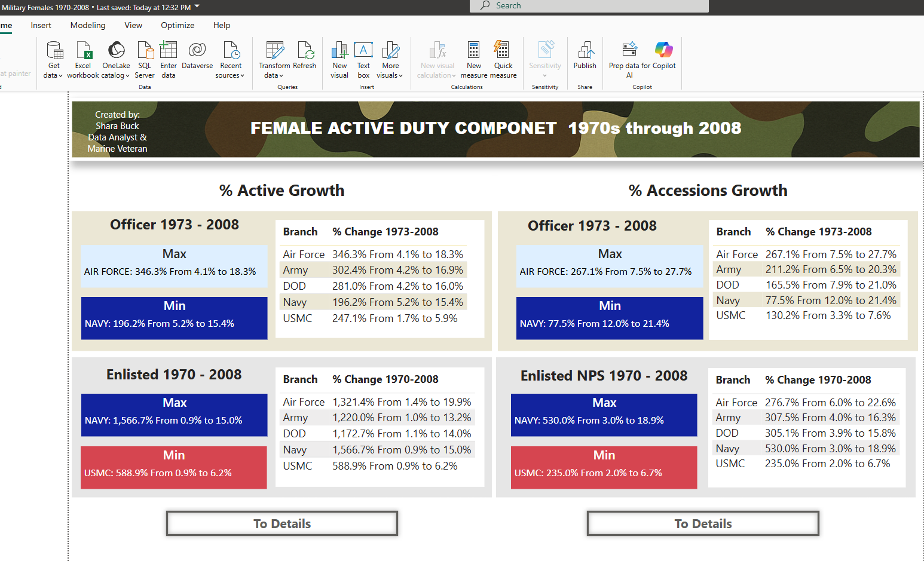Switch to the Modeling tab
The image size is (924, 561).
point(88,25)
